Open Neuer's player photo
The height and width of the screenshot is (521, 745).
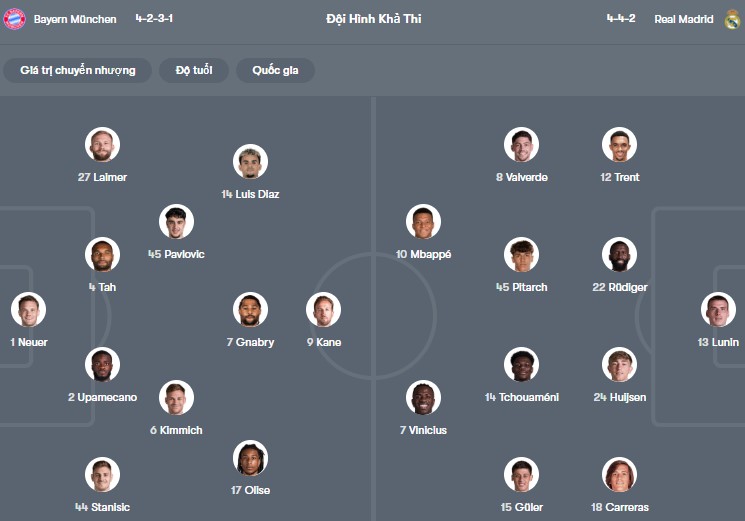[29, 310]
